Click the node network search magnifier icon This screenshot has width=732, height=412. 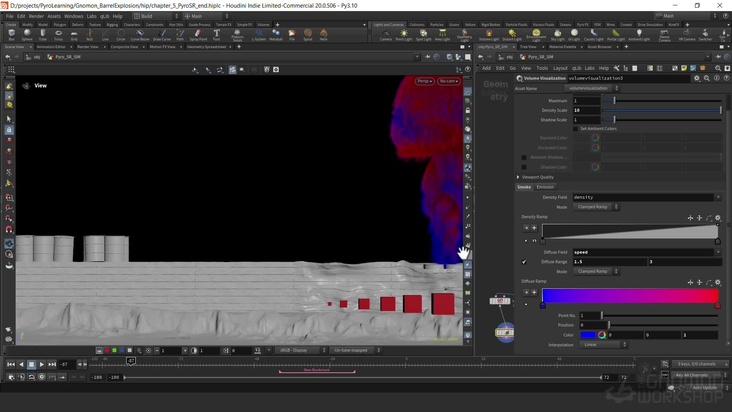(x=718, y=68)
